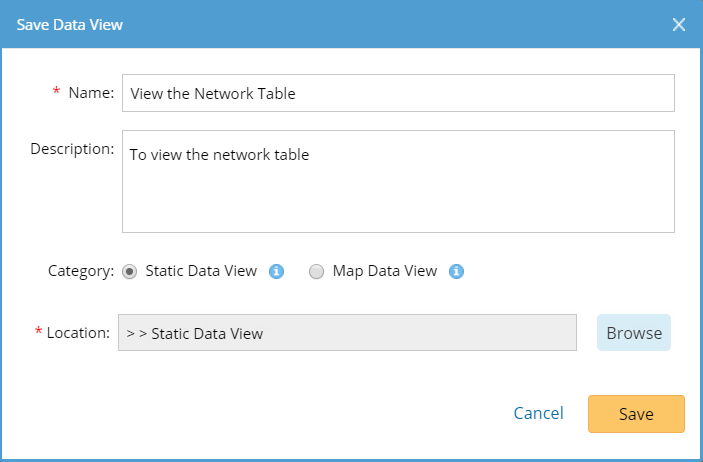Click info icon beside Map Data View
The image size is (703, 462).
click(456, 271)
